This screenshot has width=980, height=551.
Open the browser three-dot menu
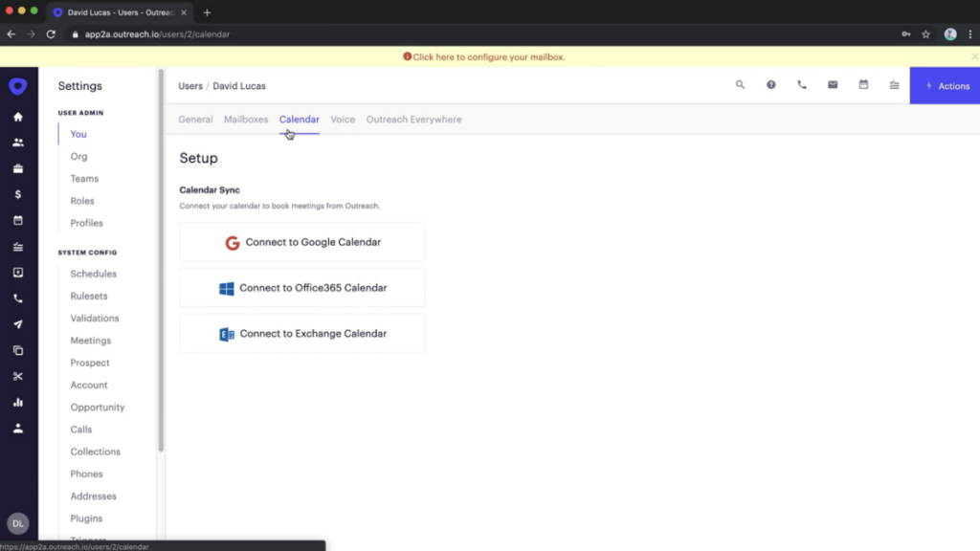tap(970, 34)
